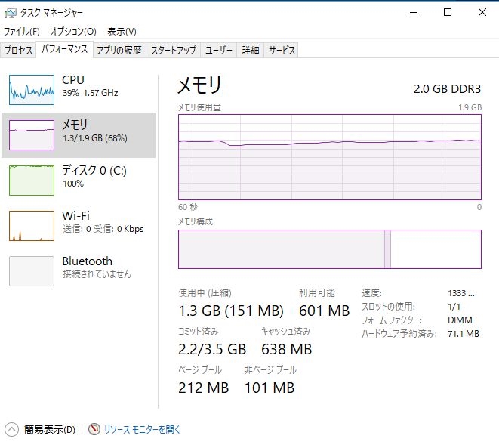Image resolution: width=499 pixels, height=448 pixels.
Task: Open the ユーザー tab
Action: 219,50
